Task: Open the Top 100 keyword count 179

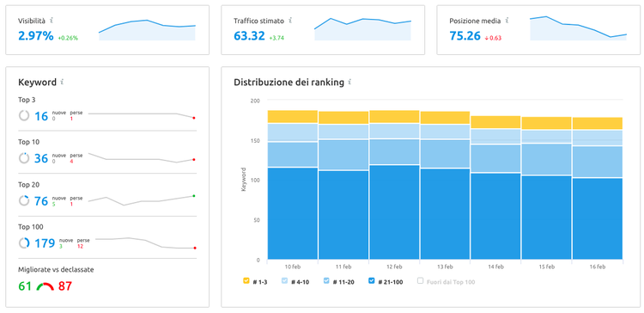Action: tap(45, 243)
